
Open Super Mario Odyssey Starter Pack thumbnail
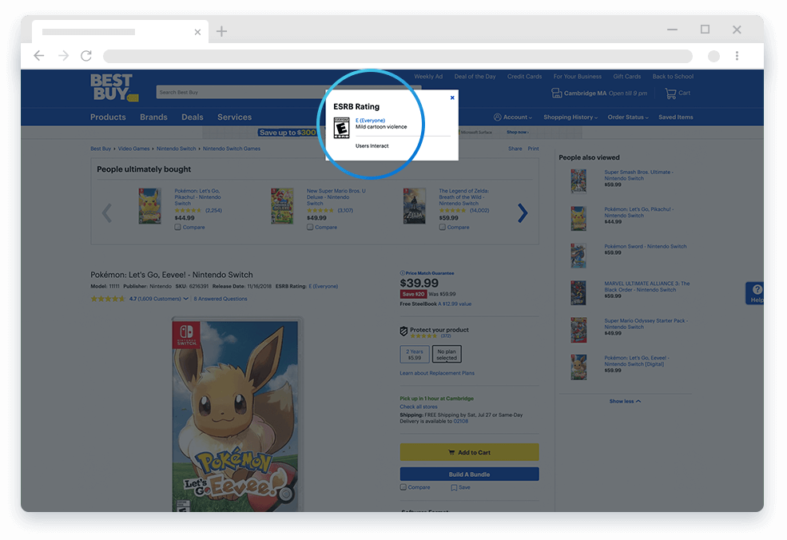coord(578,330)
